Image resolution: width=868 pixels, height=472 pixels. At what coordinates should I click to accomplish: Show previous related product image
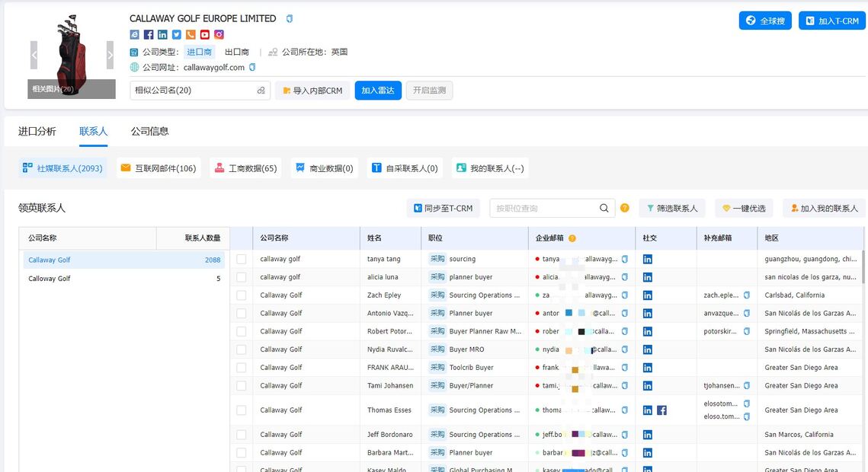coord(34,55)
